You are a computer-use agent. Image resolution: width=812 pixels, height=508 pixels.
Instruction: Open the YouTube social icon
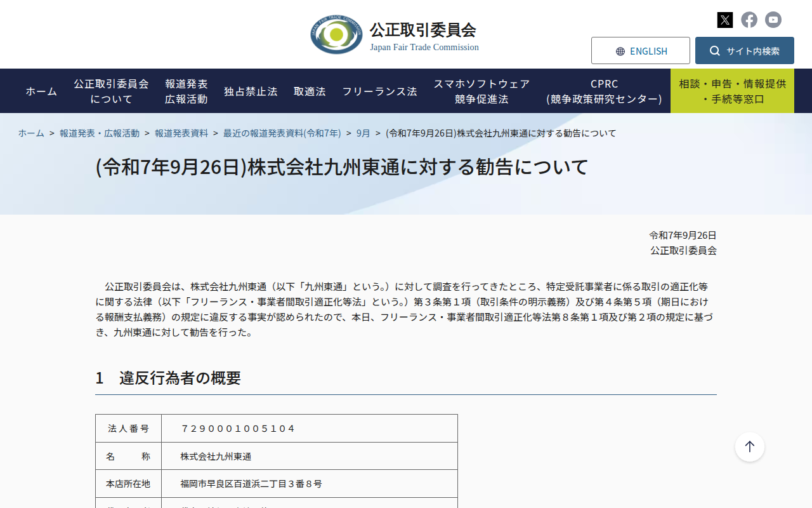coord(773,20)
